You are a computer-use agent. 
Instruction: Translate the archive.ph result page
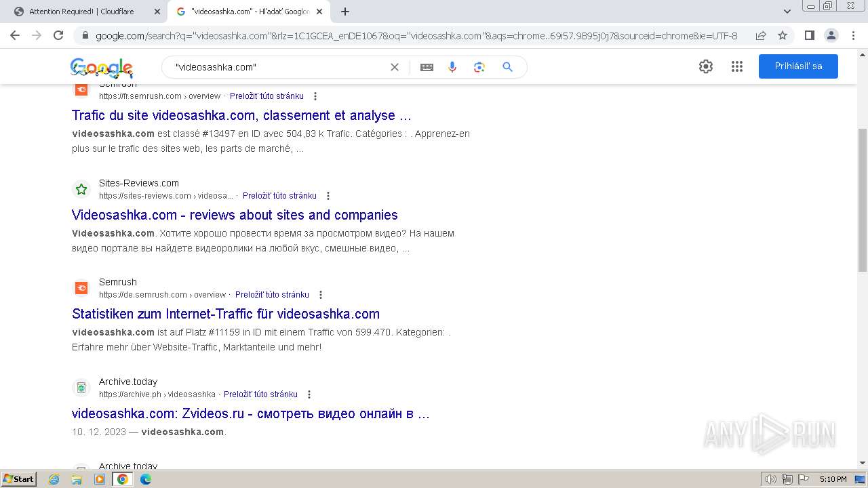click(x=260, y=394)
